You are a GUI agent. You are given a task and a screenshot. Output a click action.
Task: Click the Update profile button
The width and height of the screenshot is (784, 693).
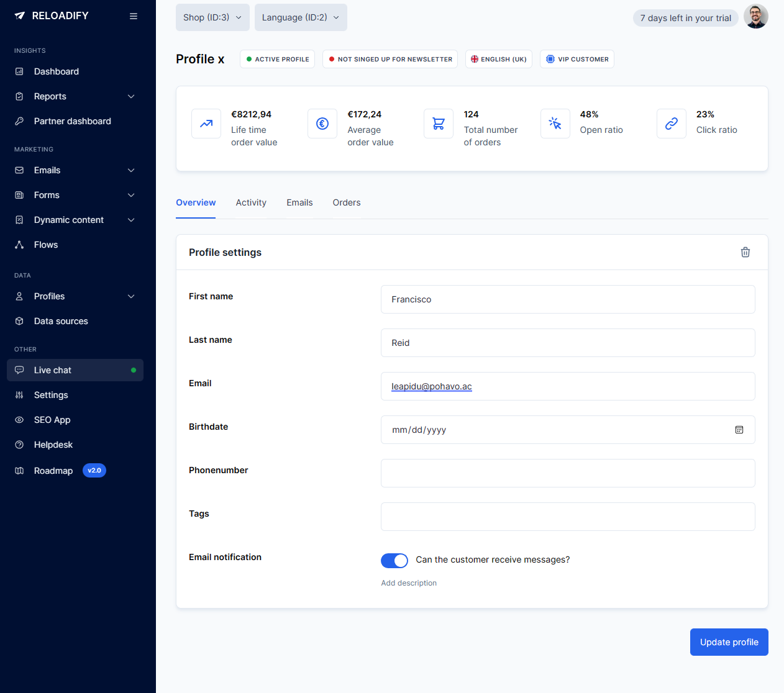coord(729,641)
